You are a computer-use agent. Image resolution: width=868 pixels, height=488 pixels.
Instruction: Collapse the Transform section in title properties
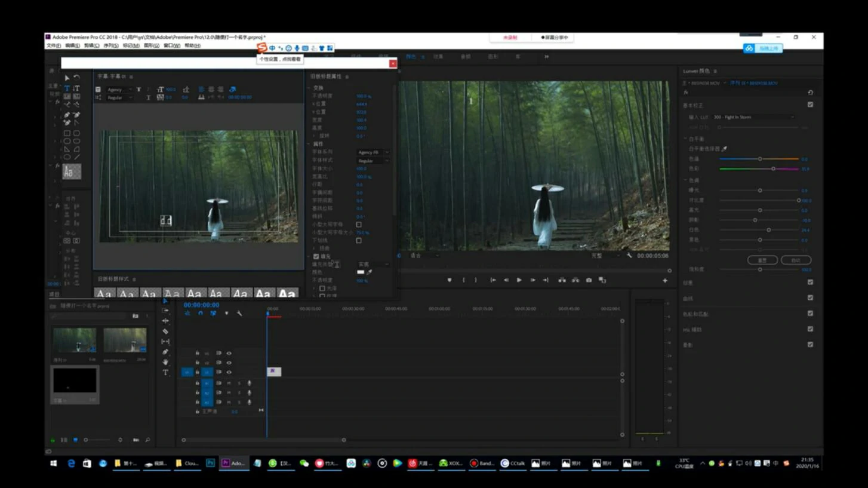pos(309,88)
